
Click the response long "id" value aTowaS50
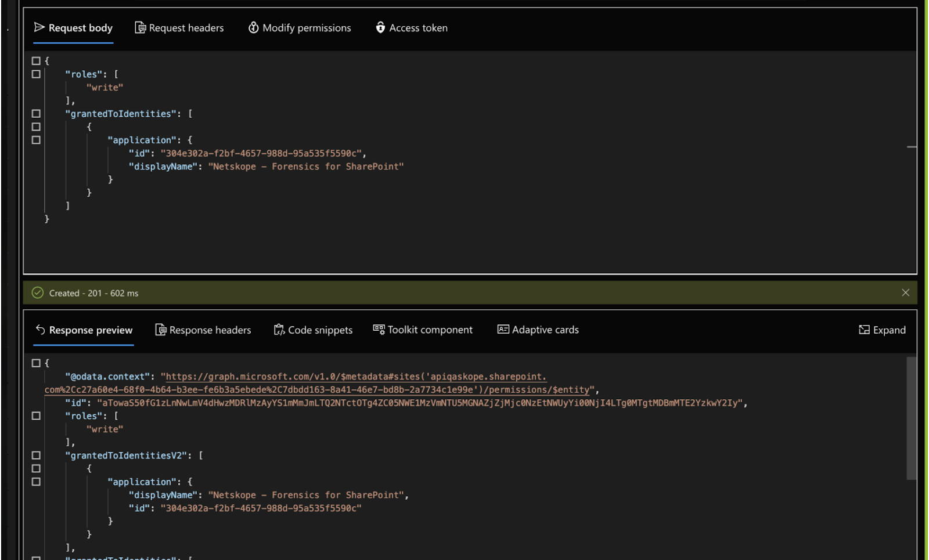tap(420, 403)
